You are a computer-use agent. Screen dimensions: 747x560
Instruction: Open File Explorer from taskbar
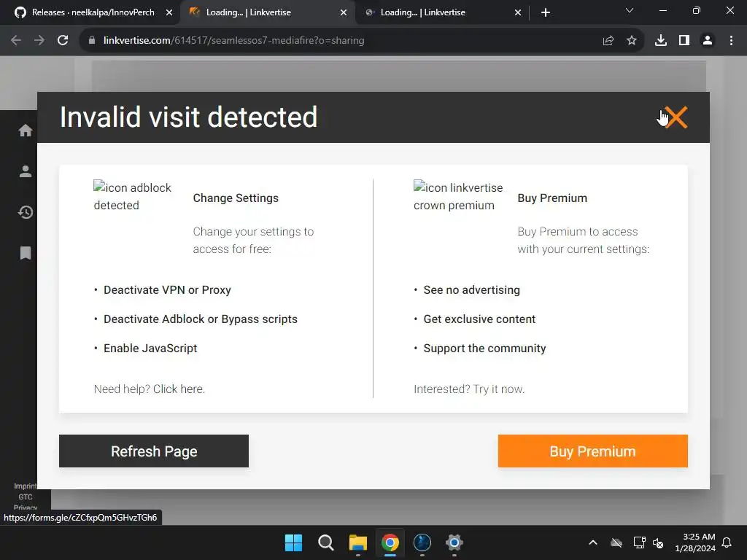[357, 542]
